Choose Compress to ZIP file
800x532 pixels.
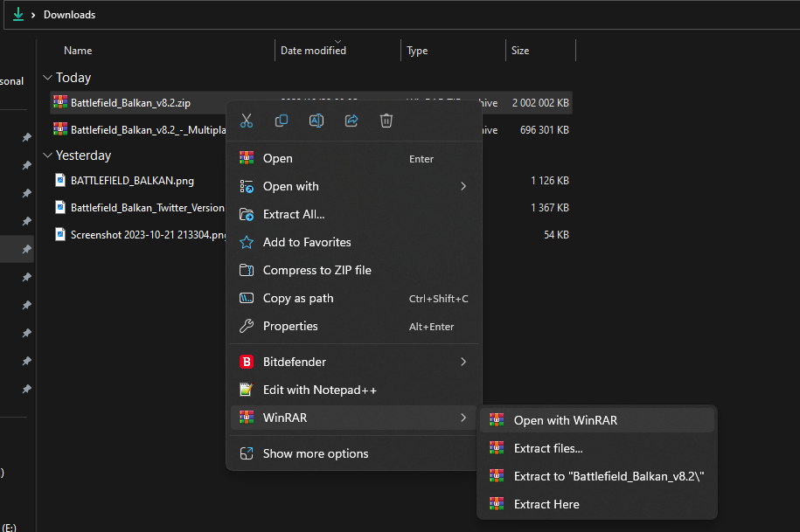pyautogui.click(x=317, y=270)
